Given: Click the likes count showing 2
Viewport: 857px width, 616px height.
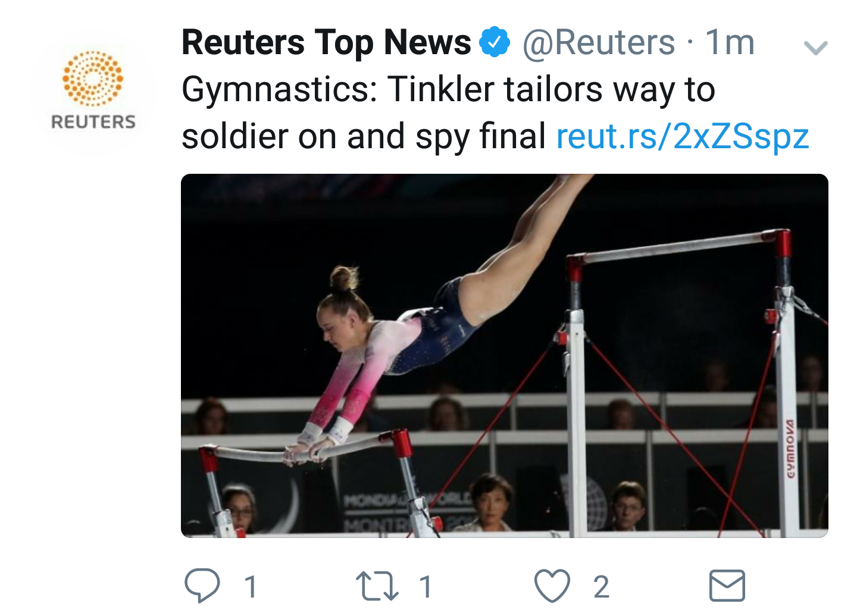Looking at the screenshot, I should click(602, 587).
